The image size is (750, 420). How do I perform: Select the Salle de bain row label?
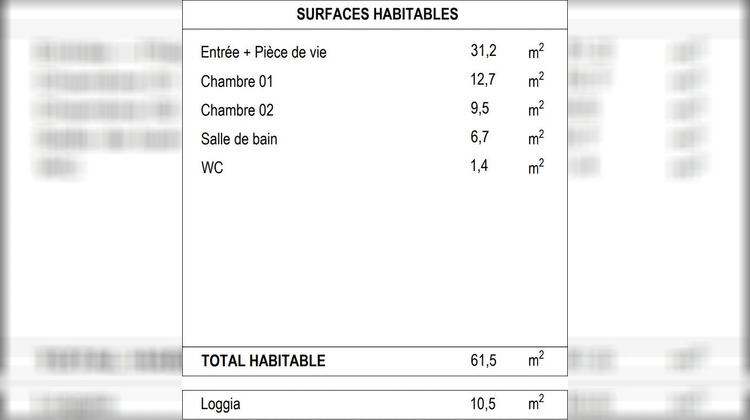coord(239,139)
